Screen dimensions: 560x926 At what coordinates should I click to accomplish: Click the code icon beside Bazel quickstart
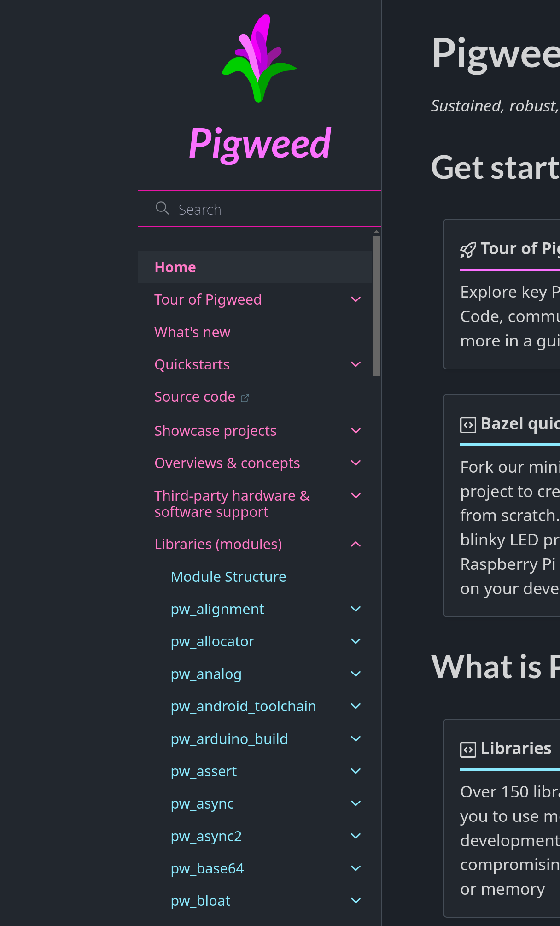coord(468,425)
